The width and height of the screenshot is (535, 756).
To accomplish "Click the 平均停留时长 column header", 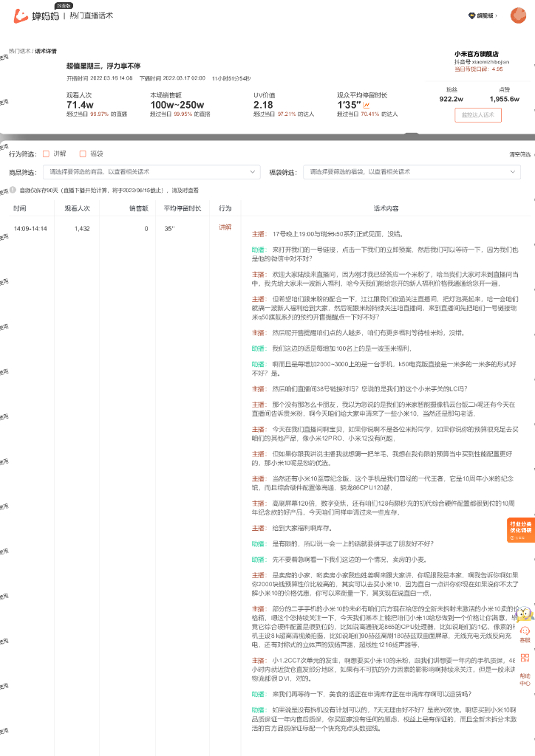I will (183, 208).
